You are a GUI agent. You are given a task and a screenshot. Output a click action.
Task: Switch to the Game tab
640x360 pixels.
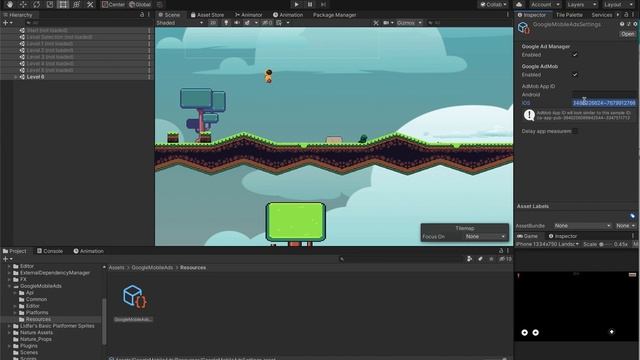(x=527, y=236)
